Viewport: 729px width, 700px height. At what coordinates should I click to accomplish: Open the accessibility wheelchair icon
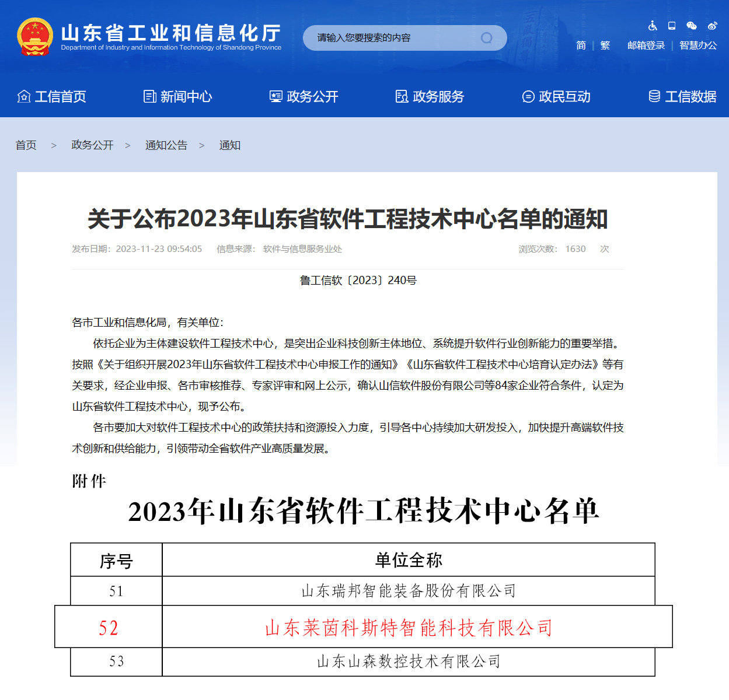653,26
